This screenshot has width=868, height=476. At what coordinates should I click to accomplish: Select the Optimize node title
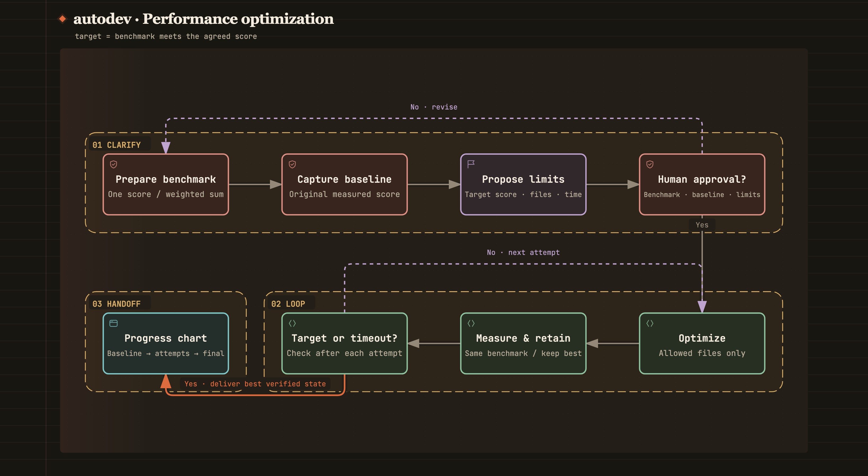pyautogui.click(x=702, y=338)
